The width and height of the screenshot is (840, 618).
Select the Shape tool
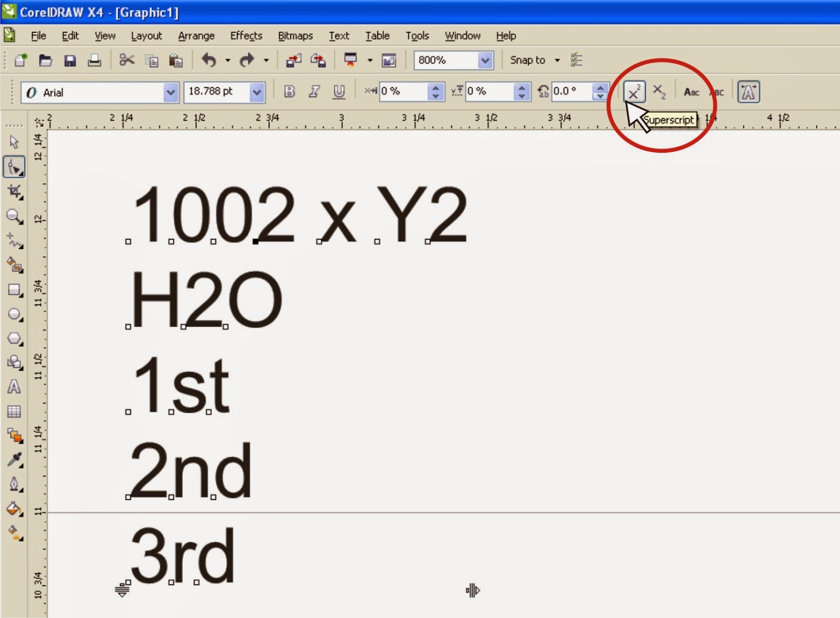15,167
